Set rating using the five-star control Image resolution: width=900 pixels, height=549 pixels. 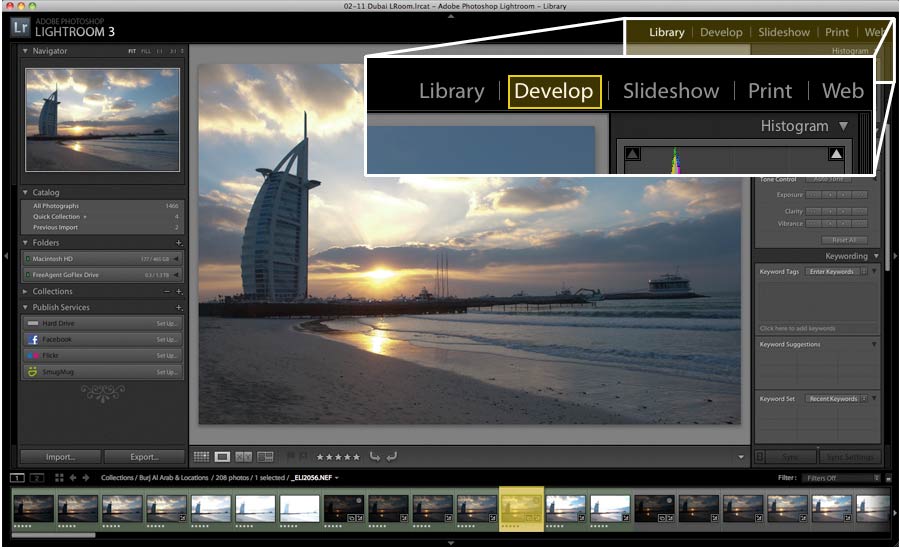[338, 457]
